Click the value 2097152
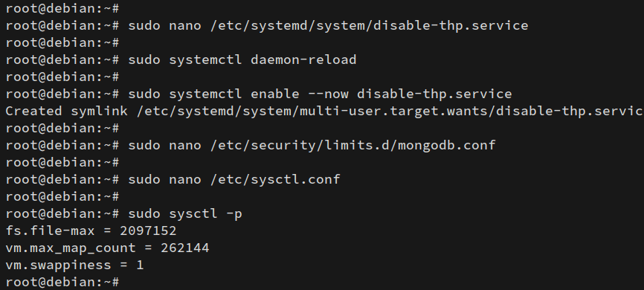Screen dimensions: 644x290 [x=148, y=231]
